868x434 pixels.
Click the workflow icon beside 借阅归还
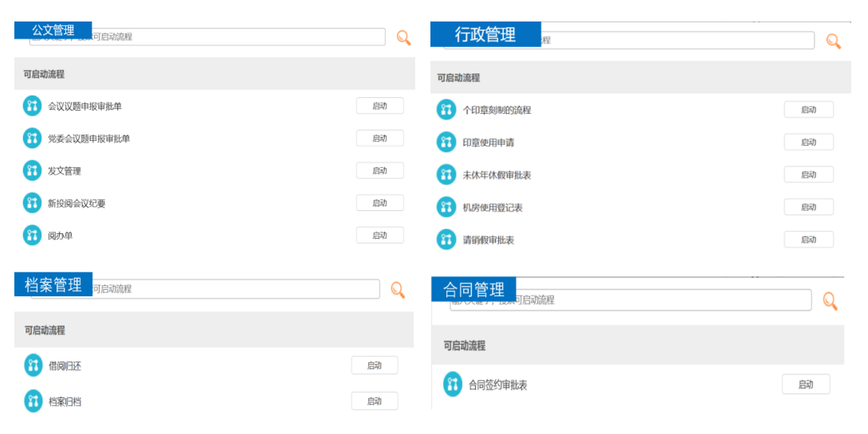click(33, 366)
